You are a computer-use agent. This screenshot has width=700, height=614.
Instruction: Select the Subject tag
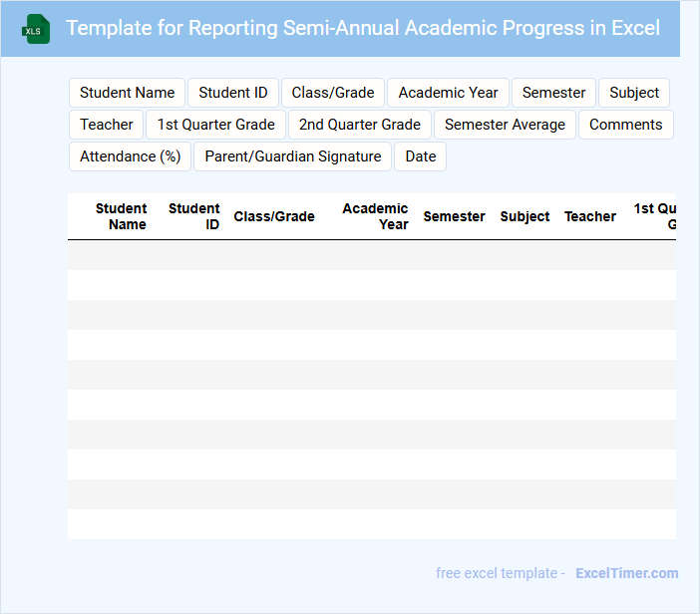click(x=634, y=93)
